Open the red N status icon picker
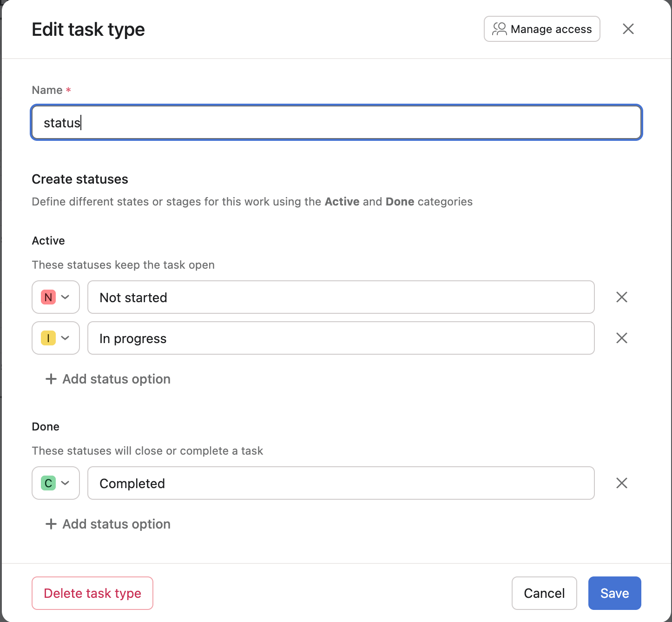 pos(48,297)
